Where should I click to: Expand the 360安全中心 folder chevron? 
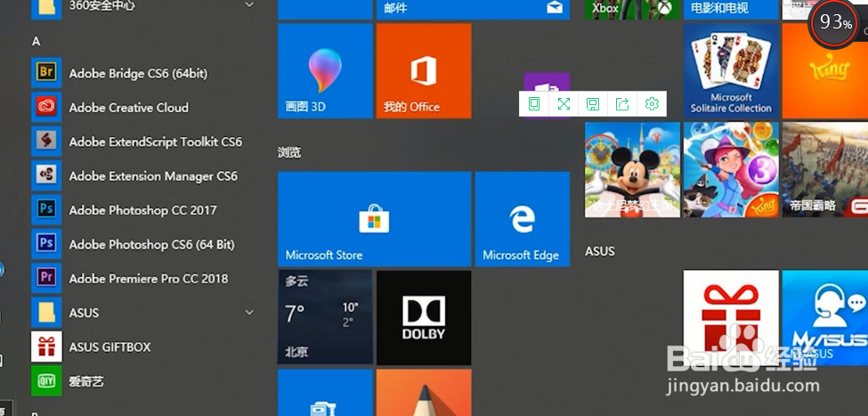tap(249, 5)
